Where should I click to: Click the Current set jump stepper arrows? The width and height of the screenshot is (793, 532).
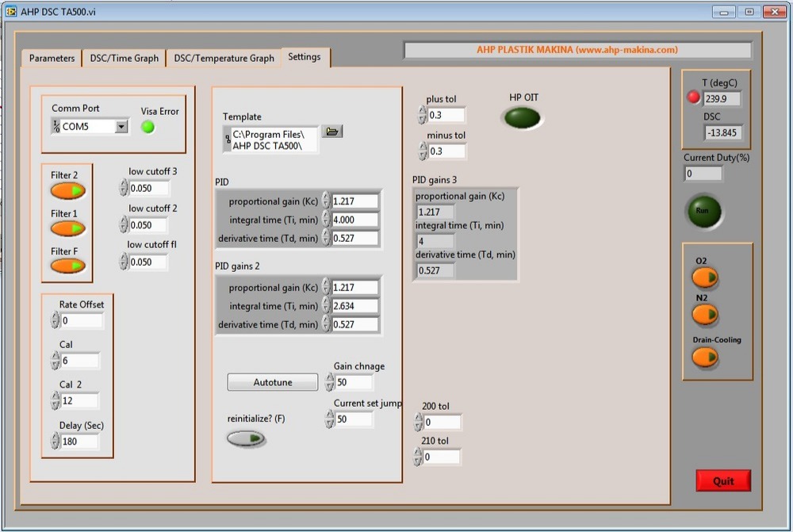pyautogui.click(x=330, y=419)
